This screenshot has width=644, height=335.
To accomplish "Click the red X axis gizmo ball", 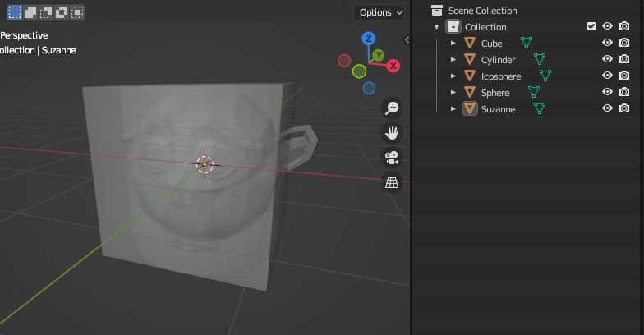I will coord(393,66).
